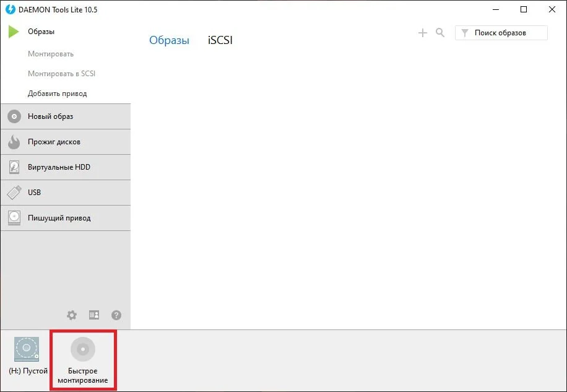Minimize the DAEMON Tools window
The width and height of the screenshot is (567, 392).
pos(496,9)
